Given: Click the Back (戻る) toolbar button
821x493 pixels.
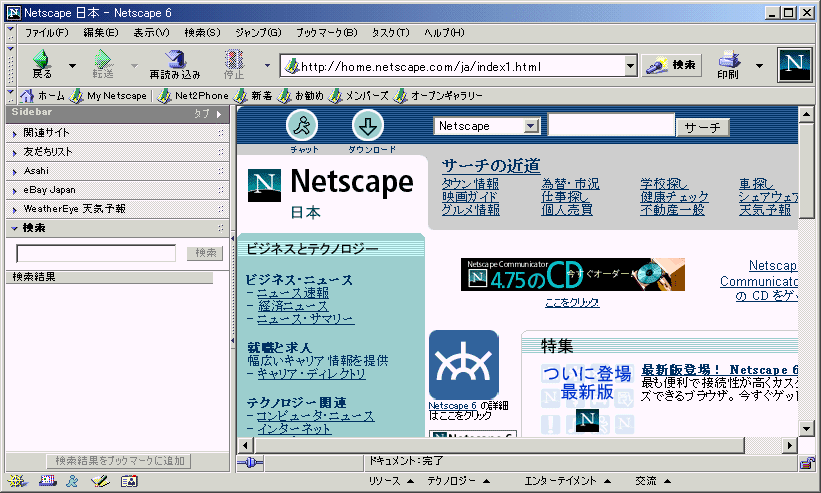Looking at the screenshot, I should point(42,64).
